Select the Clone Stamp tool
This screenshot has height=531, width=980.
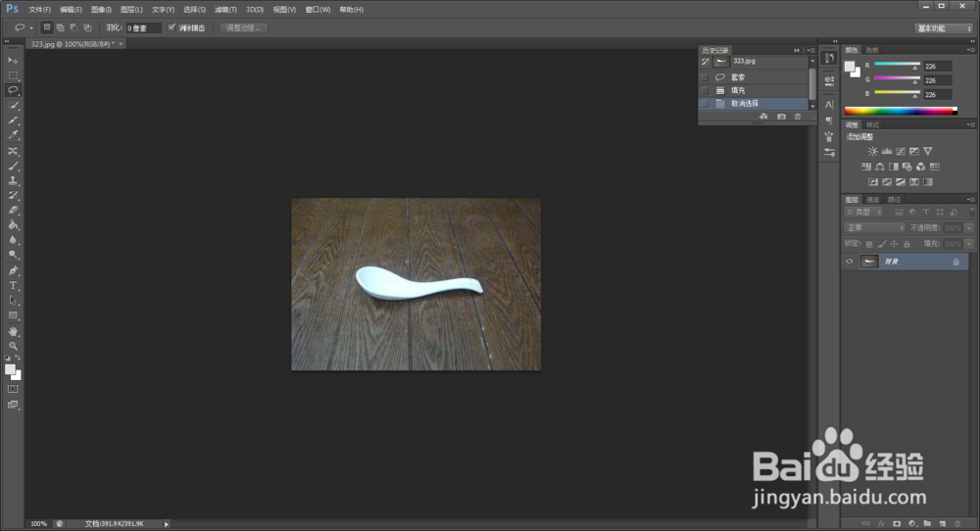13,180
